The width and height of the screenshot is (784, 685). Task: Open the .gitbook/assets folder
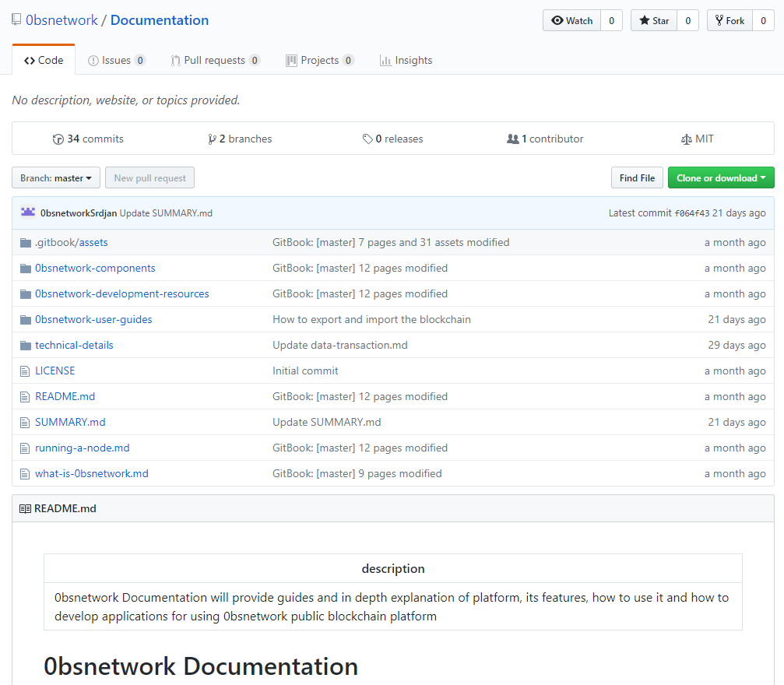(72, 243)
